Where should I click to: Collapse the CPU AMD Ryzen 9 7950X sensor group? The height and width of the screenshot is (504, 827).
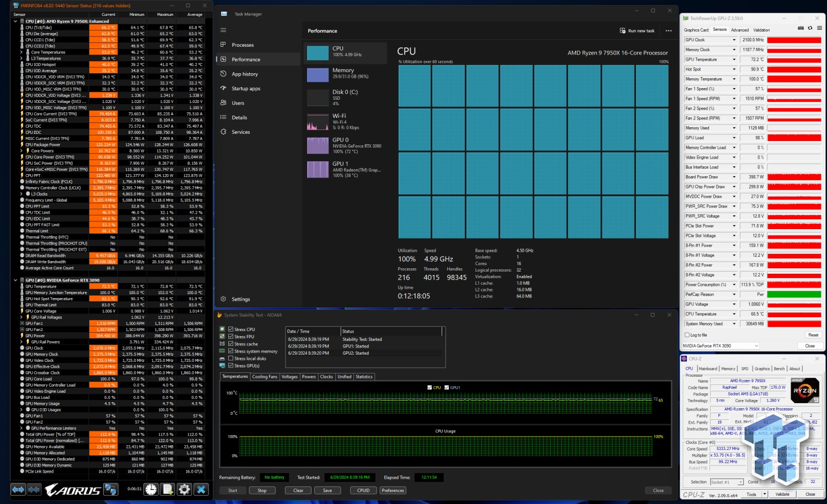15,21
